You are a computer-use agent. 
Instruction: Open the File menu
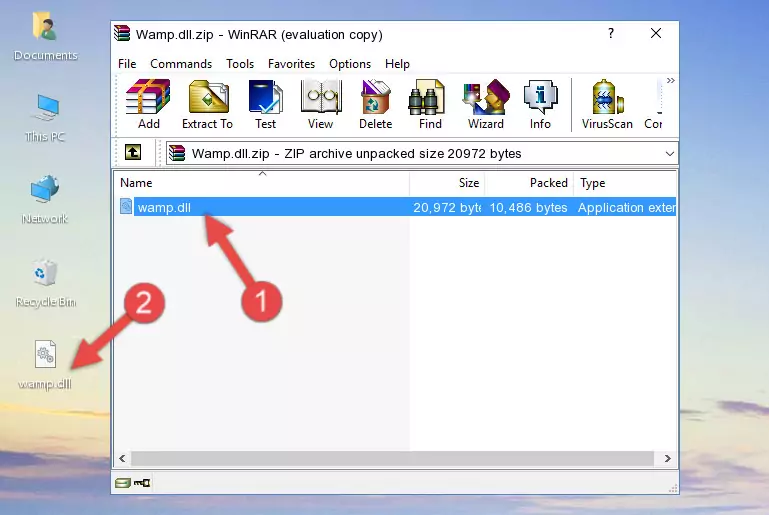pos(127,64)
